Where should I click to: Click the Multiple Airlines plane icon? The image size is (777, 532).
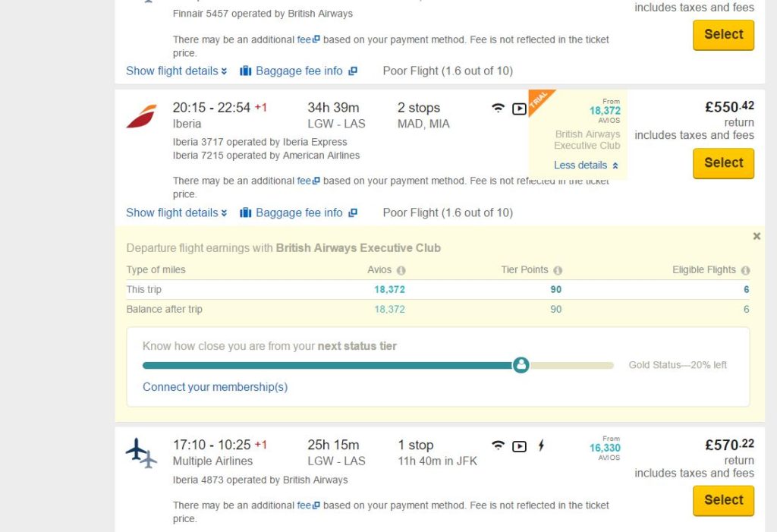pos(141,452)
